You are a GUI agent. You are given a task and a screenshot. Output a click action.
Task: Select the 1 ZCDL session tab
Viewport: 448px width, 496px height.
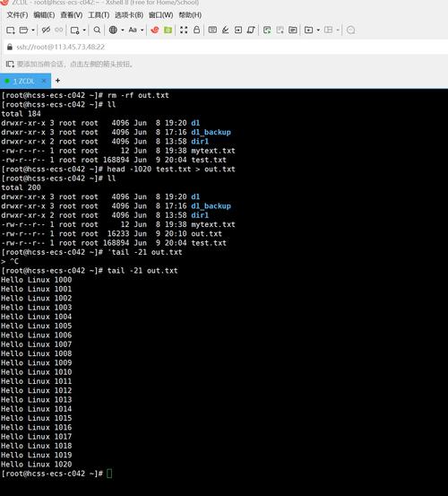click(x=23, y=81)
